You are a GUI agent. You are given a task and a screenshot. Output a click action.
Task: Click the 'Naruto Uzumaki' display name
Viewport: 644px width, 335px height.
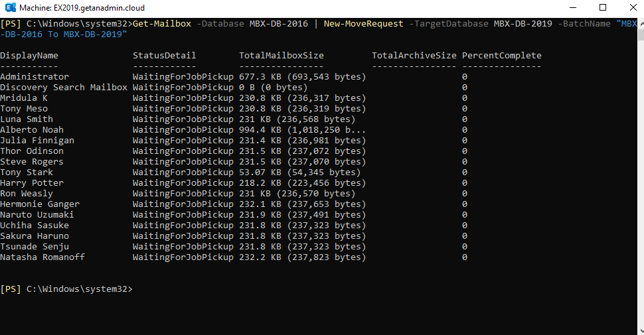tap(37, 215)
